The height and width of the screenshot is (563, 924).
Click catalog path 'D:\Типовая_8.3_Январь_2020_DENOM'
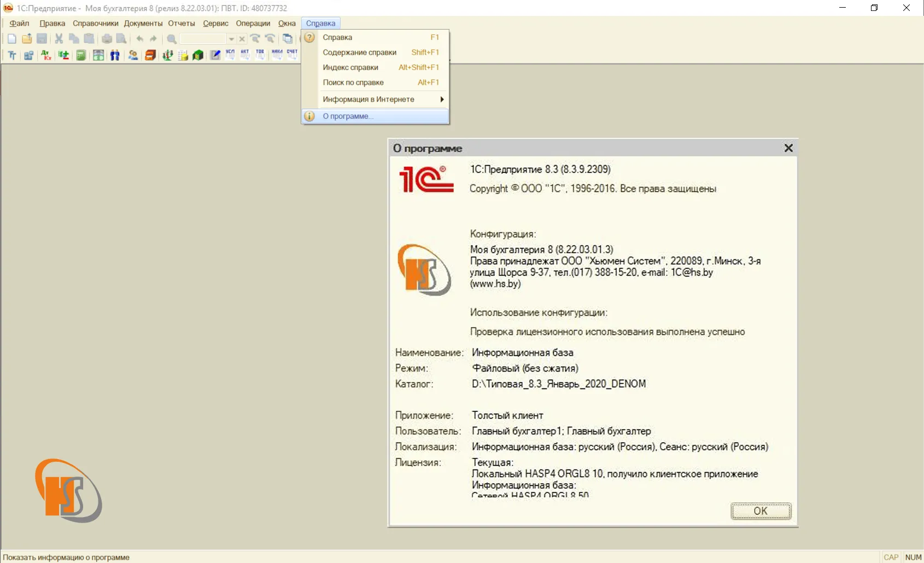tap(559, 384)
